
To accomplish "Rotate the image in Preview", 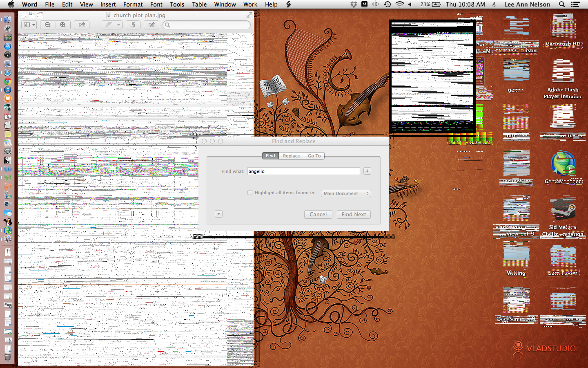I will click(133, 25).
